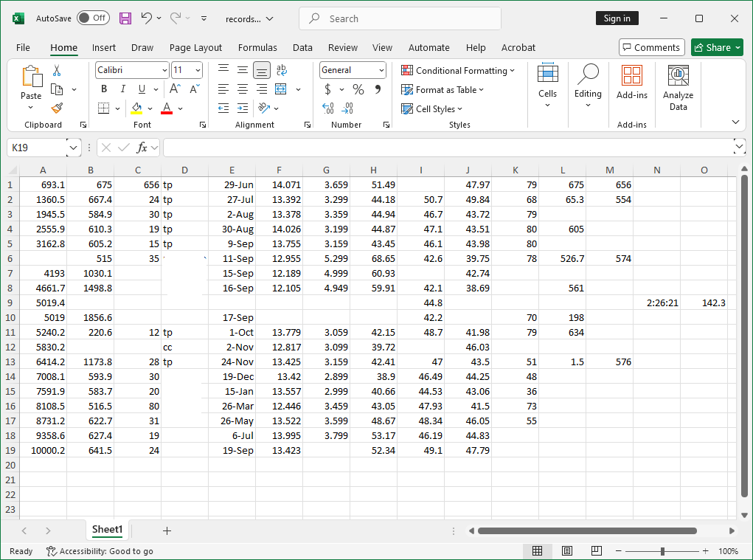Open the File menu
This screenshot has height=560, width=753.
click(23, 47)
